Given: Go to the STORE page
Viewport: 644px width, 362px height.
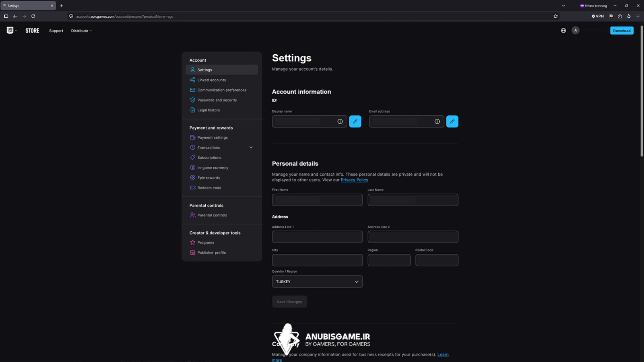Looking at the screenshot, I should click(x=32, y=31).
